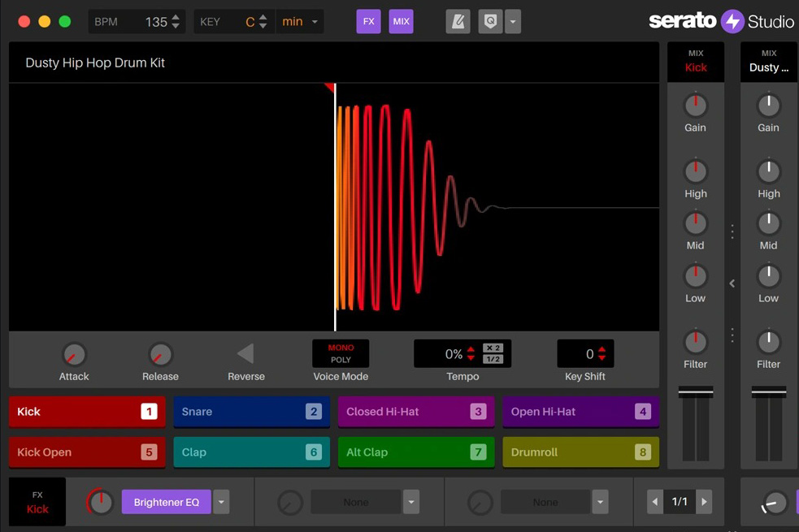
Task: Select the Reverse playback control
Action: pos(245,352)
